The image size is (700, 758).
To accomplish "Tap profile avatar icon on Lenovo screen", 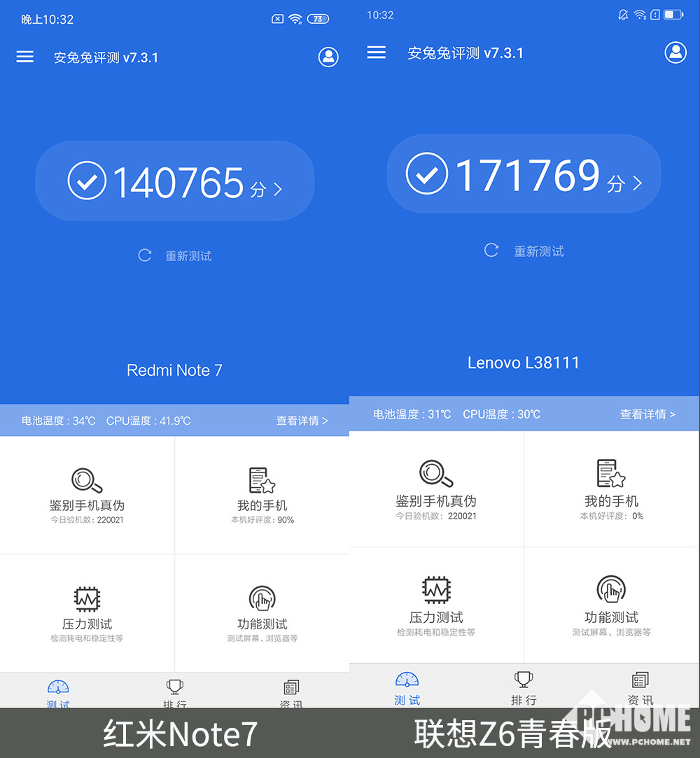I will pos(675,52).
